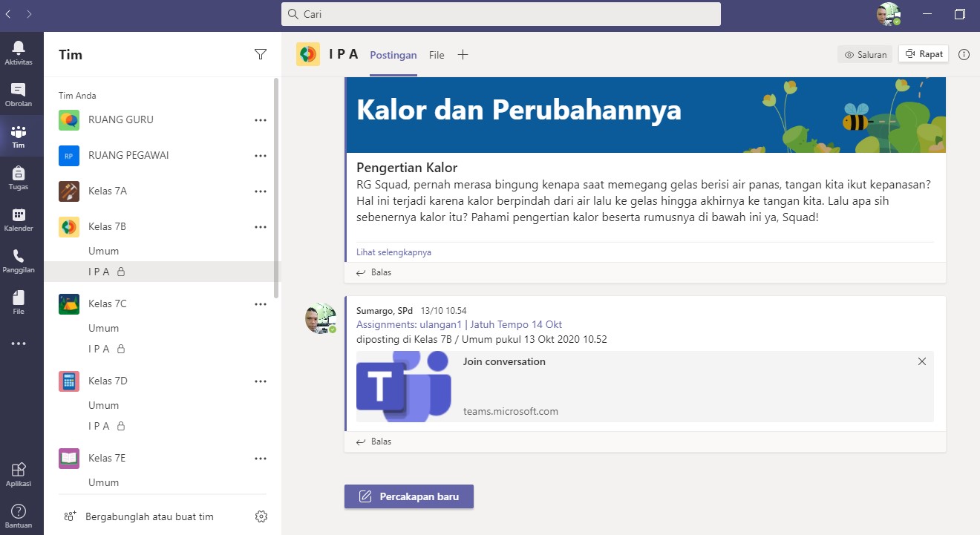The width and height of the screenshot is (980, 535).
Task: Start a meeting with Rapat button
Action: [924, 54]
